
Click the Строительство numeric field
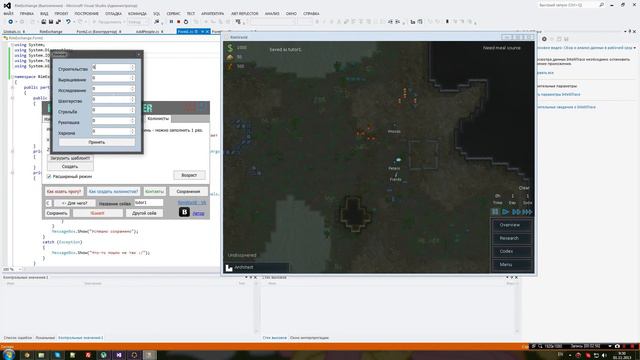pyautogui.click(x=113, y=67)
